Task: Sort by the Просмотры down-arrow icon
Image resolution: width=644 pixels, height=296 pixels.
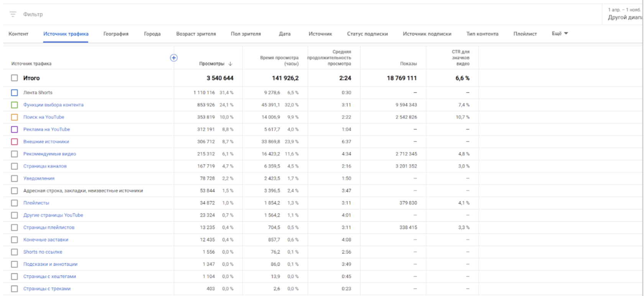Action: (x=230, y=64)
